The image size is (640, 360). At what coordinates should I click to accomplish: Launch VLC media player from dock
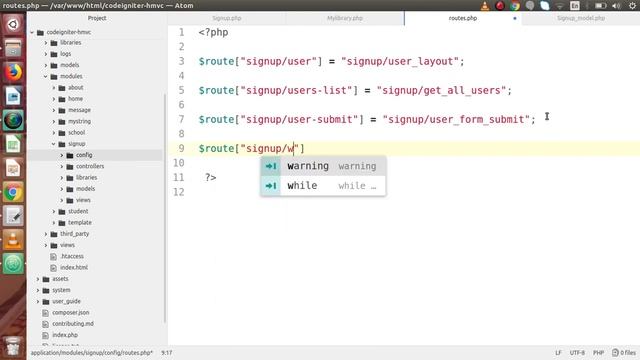[x=13, y=240]
